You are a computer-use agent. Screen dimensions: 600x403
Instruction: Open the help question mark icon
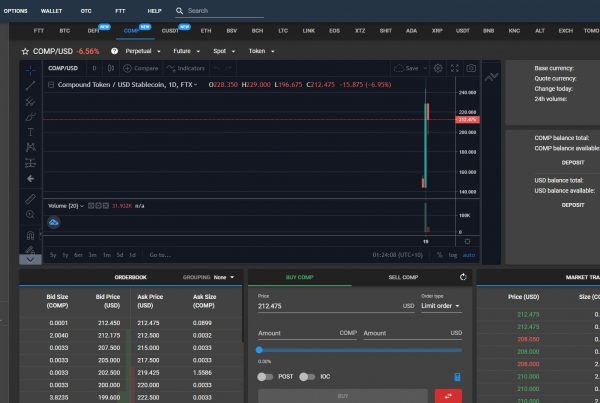click(114, 51)
